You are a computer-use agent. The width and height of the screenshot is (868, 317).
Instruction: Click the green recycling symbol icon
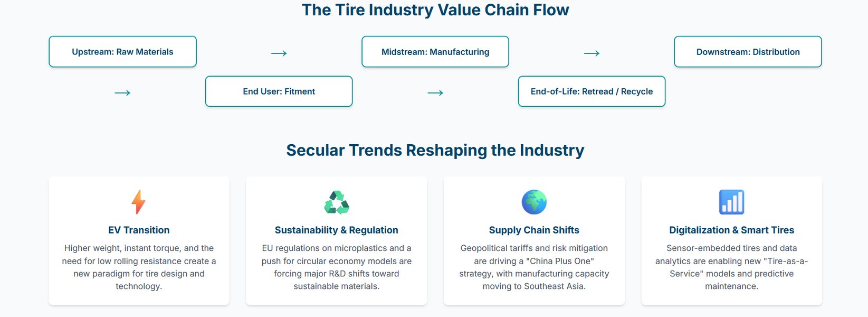(337, 202)
